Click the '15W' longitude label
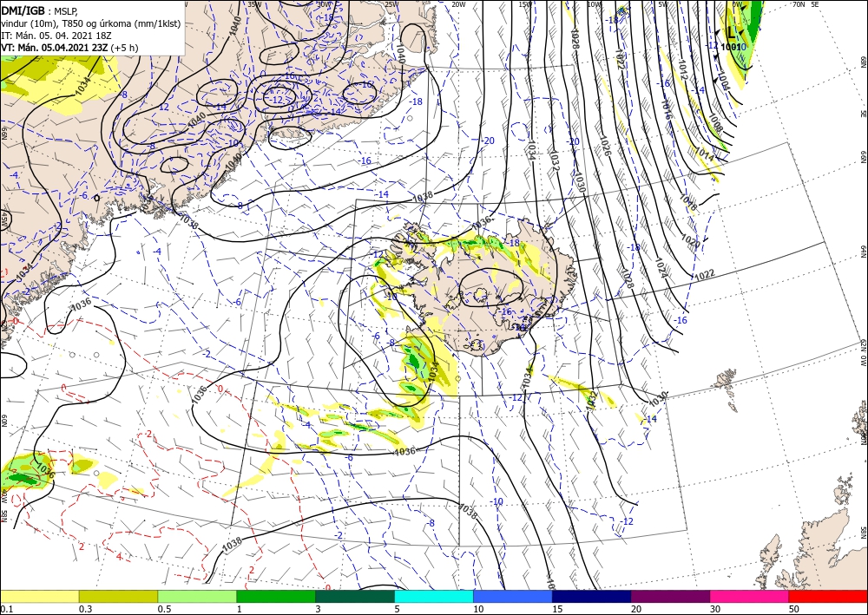The height and width of the screenshot is (615, 868). tap(525, 4)
